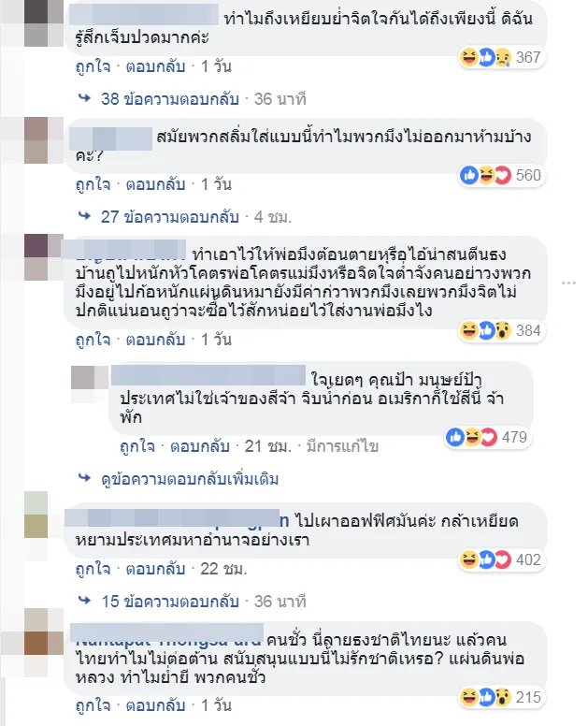
Task: Click ถูกใจ under the nested reply comment
Action: point(136,446)
